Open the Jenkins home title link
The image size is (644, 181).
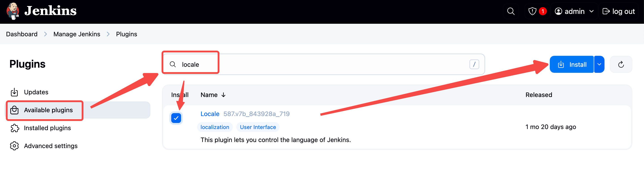[x=50, y=11]
